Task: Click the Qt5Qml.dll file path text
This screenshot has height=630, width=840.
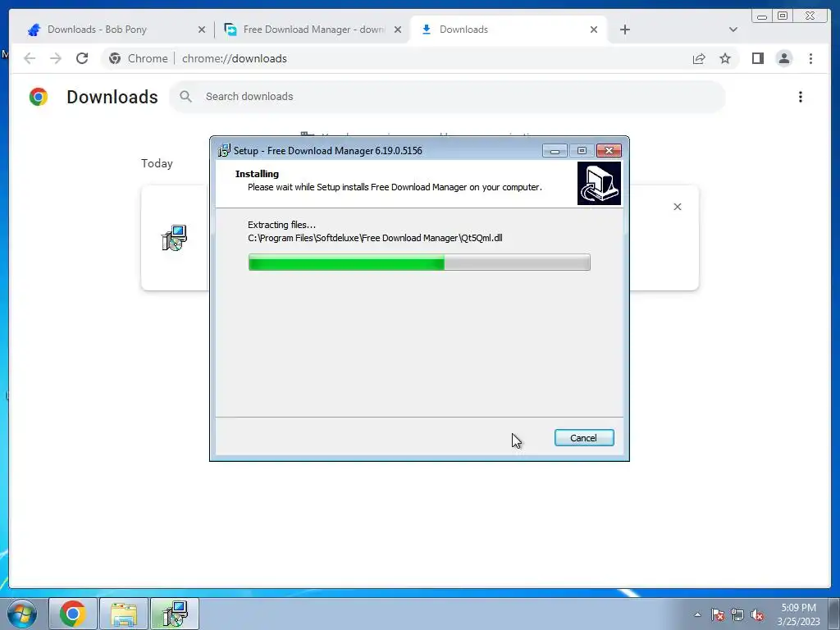Action: (375, 239)
